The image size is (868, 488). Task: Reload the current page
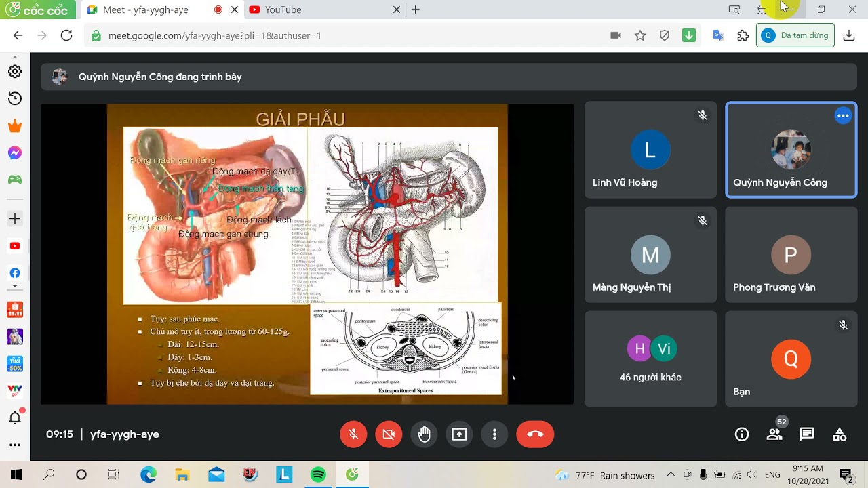(x=66, y=35)
